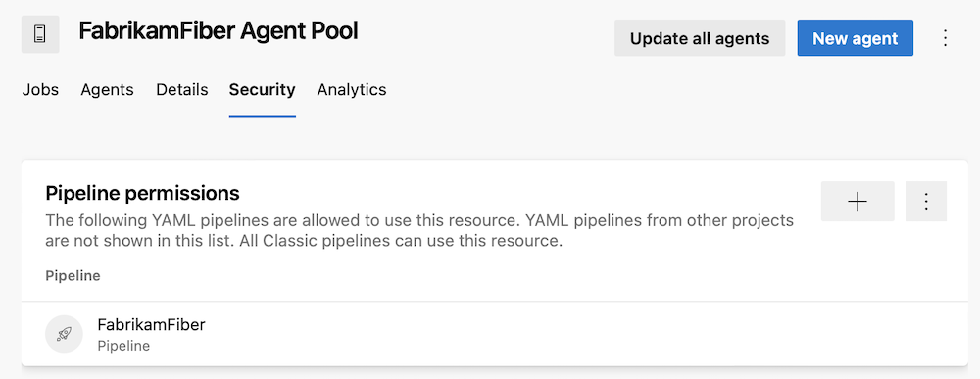Go to the Details tab
Screen dimensions: 980x379
[182, 90]
